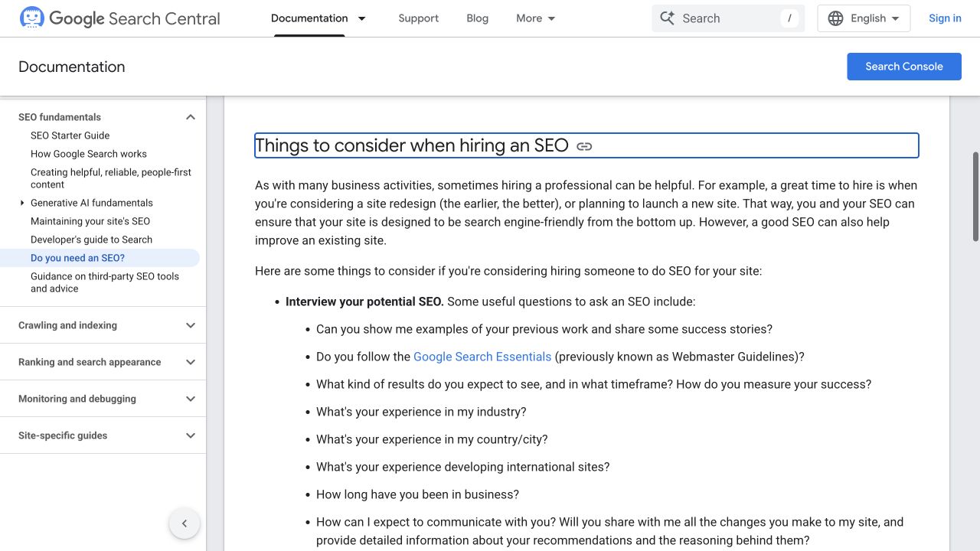
Task: Expand Generative AI fundamentals tree arrow
Action: 22,203
